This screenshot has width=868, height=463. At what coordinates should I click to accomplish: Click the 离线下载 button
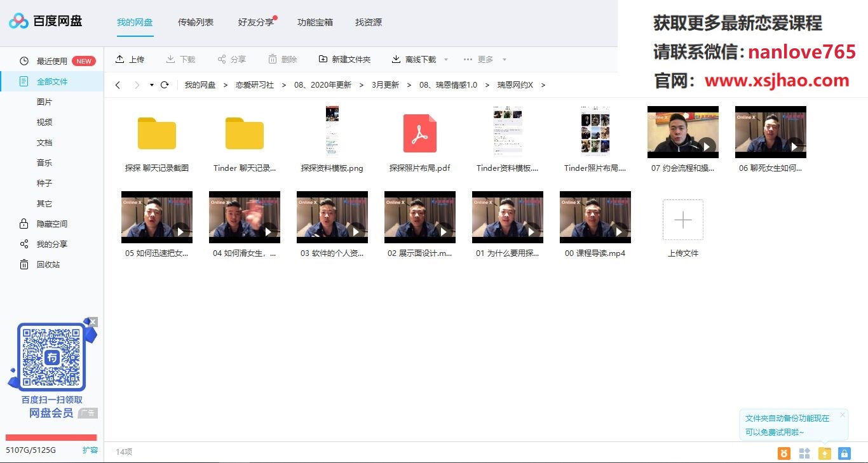point(414,59)
